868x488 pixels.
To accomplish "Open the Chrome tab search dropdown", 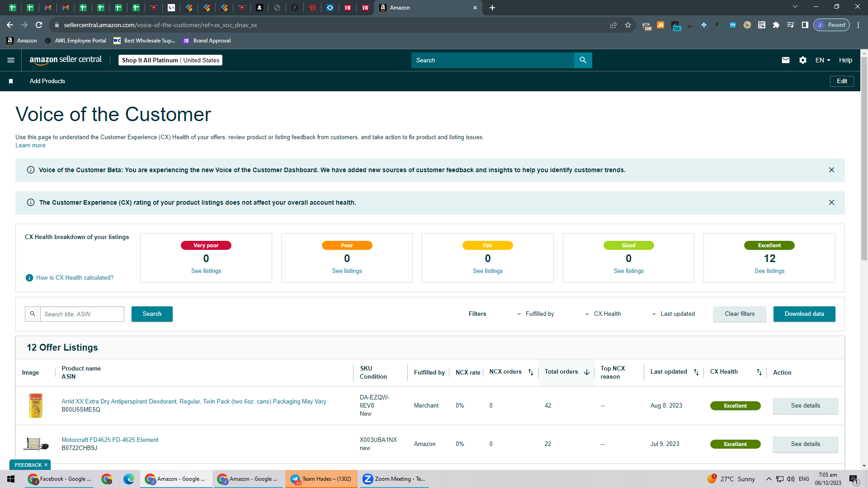I will [795, 7].
